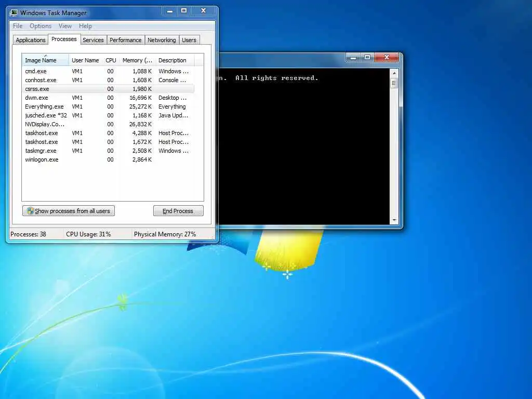Open the Options menu
The height and width of the screenshot is (399, 532).
point(41,26)
